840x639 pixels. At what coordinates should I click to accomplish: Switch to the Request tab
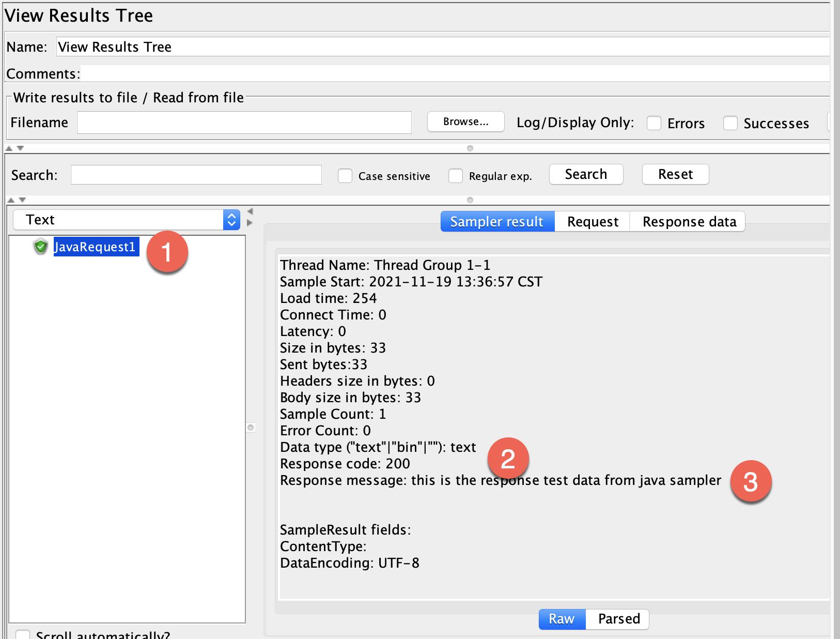[x=593, y=222]
